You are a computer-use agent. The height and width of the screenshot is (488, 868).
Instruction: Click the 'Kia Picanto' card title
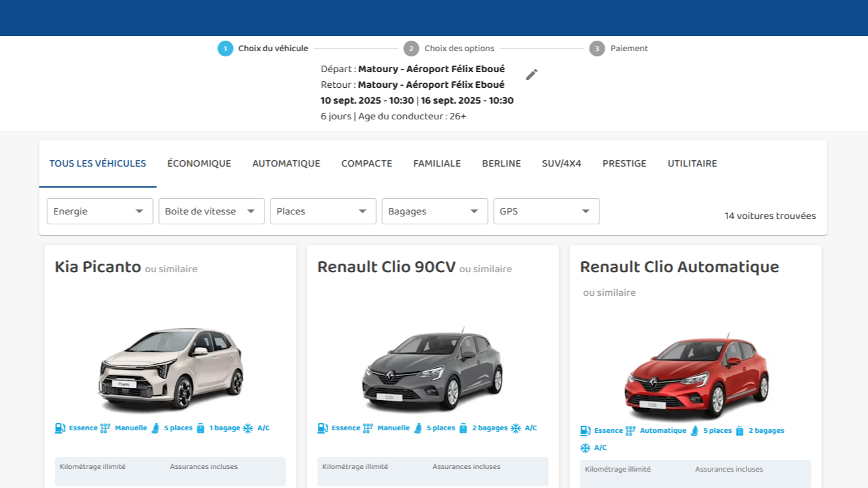[98, 267]
